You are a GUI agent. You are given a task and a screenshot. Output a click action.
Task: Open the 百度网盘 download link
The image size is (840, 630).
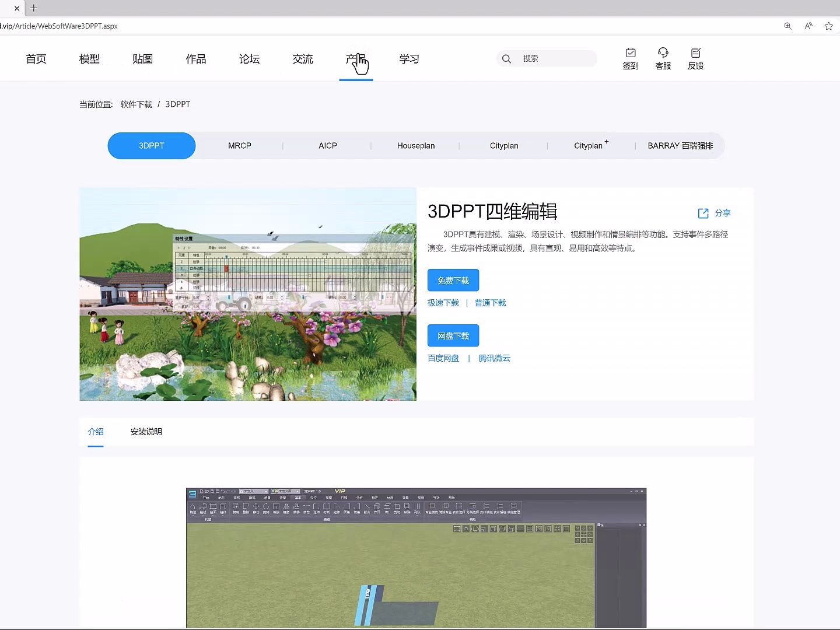click(443, 358)
